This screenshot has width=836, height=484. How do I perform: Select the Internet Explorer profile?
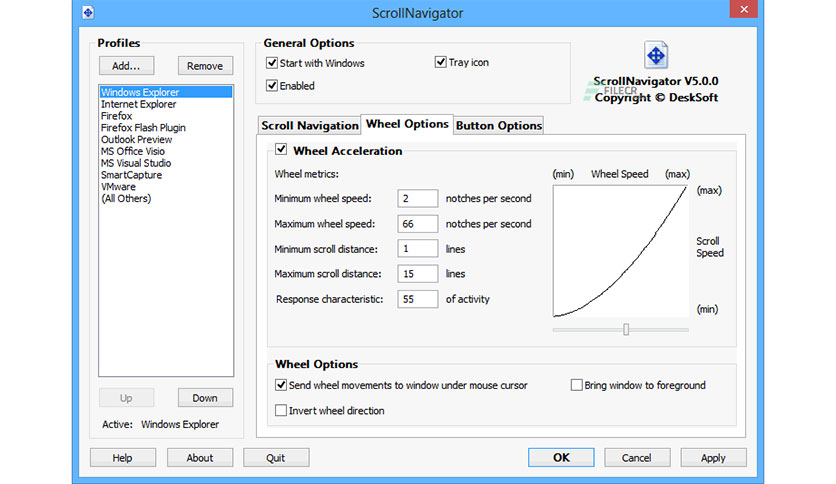point(166,104)
